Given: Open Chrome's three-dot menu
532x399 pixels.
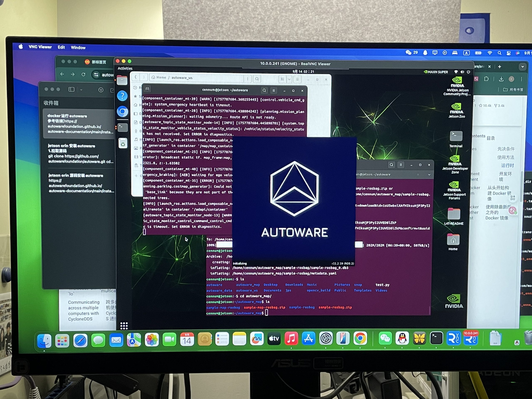Looking at the screenshot, I should coord(521,79).
